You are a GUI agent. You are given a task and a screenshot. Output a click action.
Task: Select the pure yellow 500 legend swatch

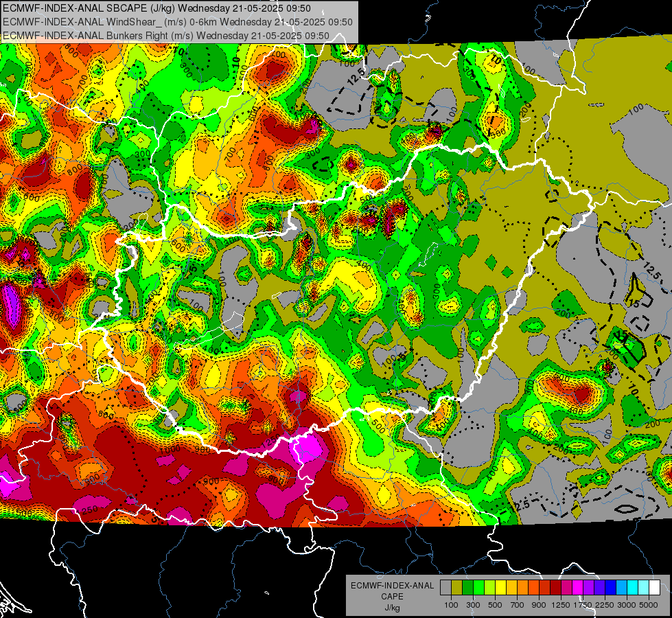pyautogui.click(x=500, y=588)
